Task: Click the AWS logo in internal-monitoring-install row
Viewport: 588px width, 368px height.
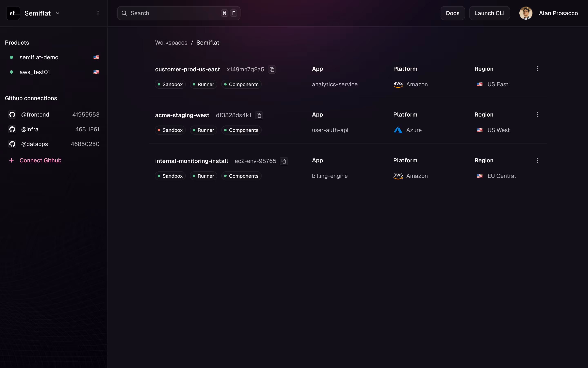Action: coord(398,176)
